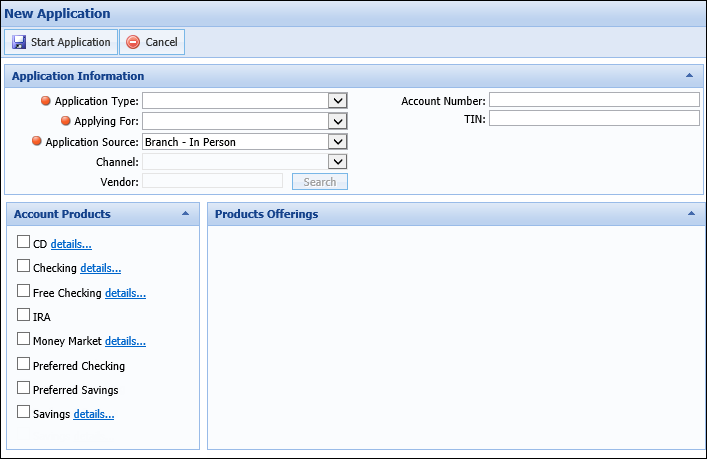This screenshot has height=459, width=707.
Task: Tick the IRA checkbox
Action: [23, 314]
